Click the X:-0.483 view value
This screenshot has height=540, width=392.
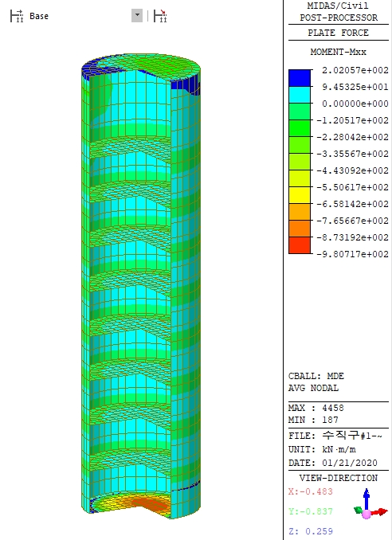coord(311,491)
